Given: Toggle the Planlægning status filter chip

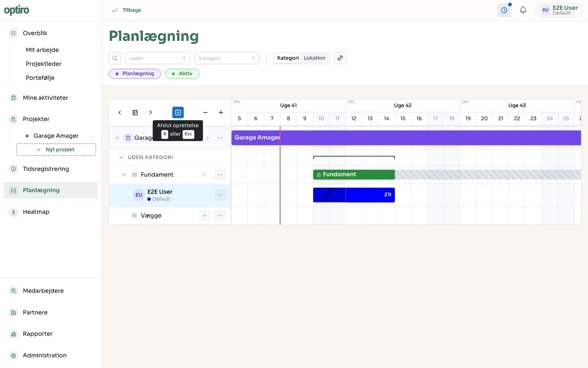Looking at the screenshot, I should (x=135, y=74).
